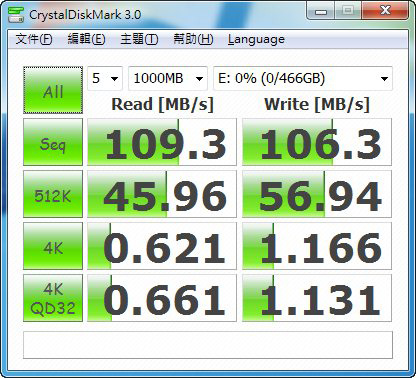Open the drive E: selection dropdown
The height and width of the screenshot is (378, 416).
click(x=303, y=79)
